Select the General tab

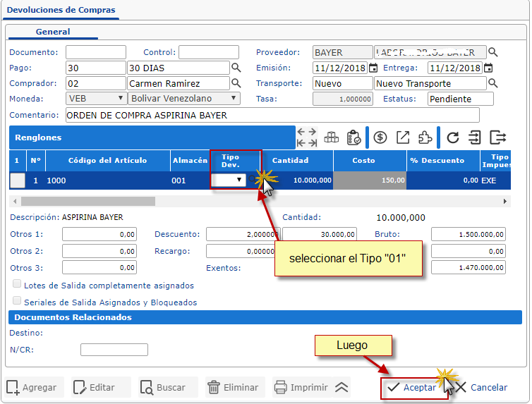tap(53, 32)
